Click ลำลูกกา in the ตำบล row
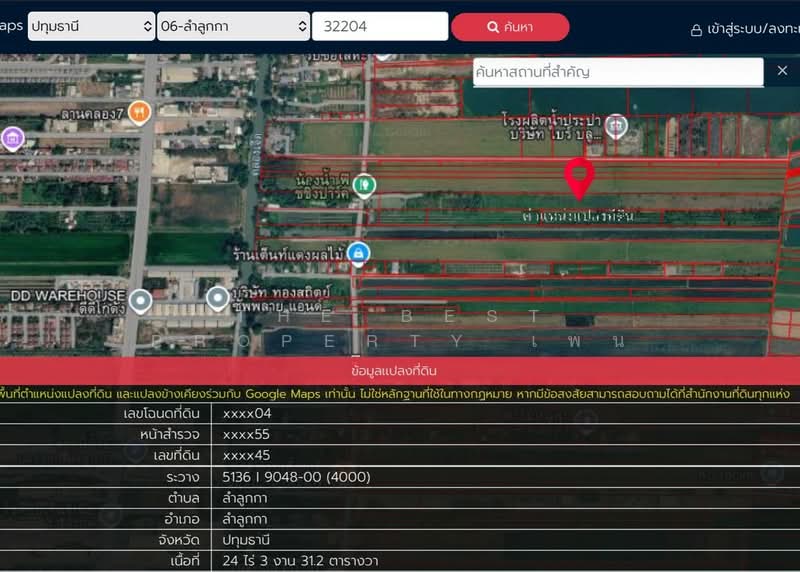The height and width of the screenshot is (572, 800). (245, 498)
